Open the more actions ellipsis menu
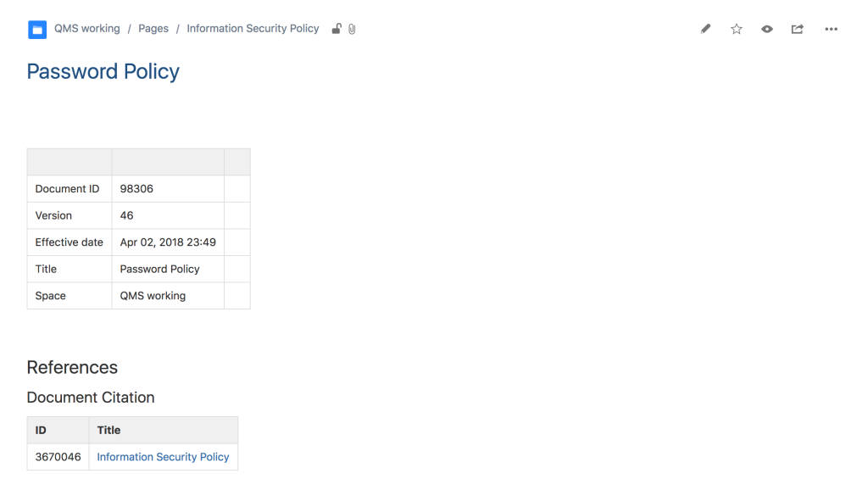The width and height of the screenshot is (868, 479). [831, 29]
